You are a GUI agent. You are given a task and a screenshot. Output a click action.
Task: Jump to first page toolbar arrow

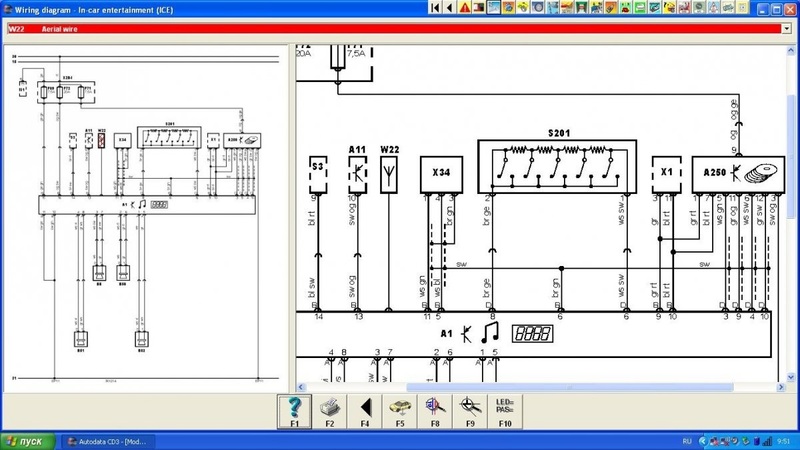[434, 7]
